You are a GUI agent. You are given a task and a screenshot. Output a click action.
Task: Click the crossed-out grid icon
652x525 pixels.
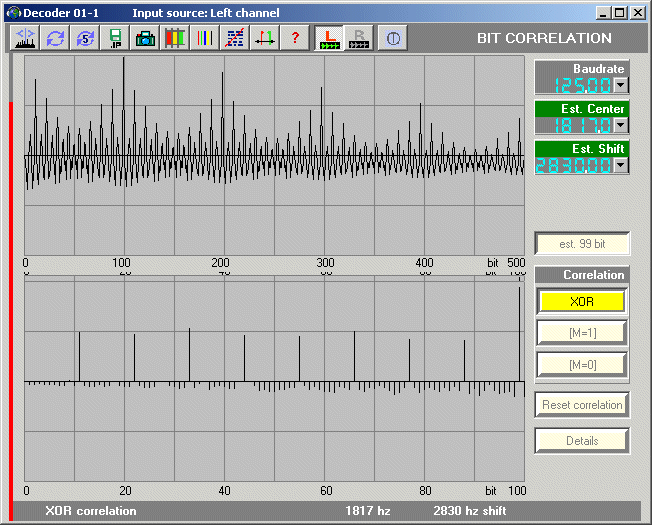click(235, 38)
